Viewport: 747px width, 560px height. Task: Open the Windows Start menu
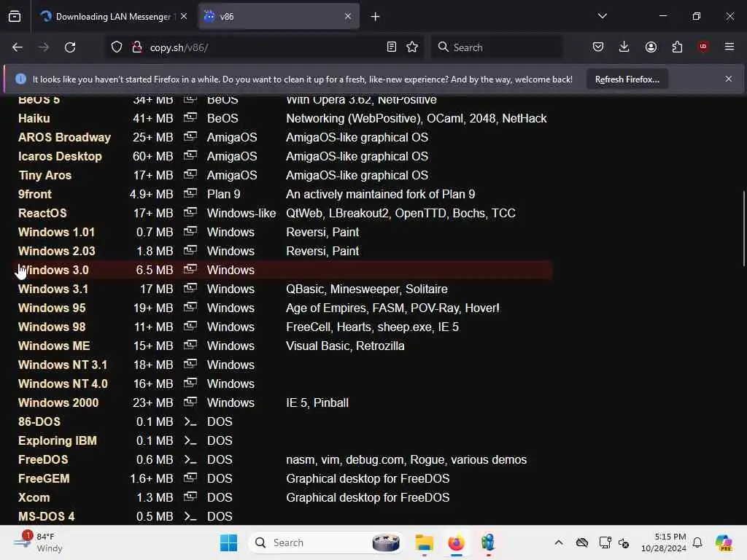228,542
